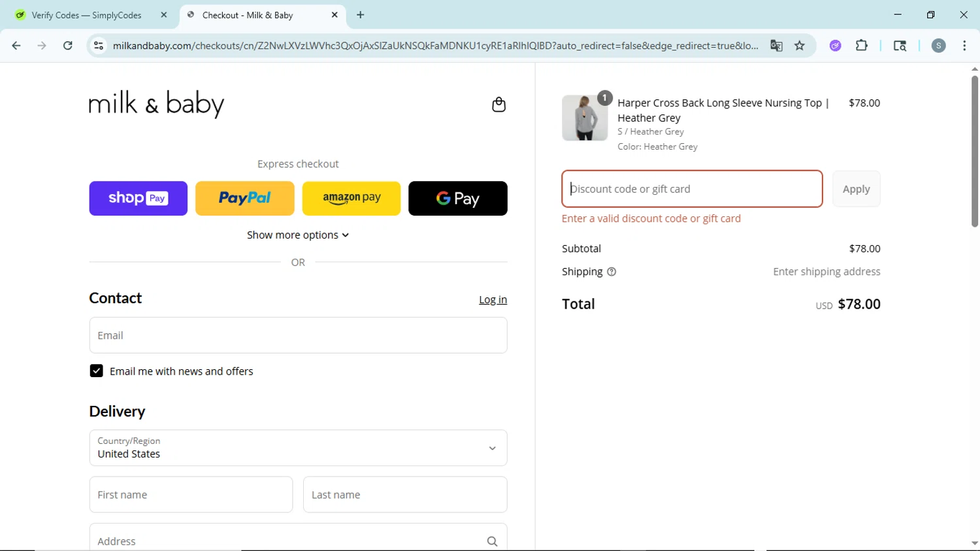Open the Country/Region dropdown

coord(298,448)
